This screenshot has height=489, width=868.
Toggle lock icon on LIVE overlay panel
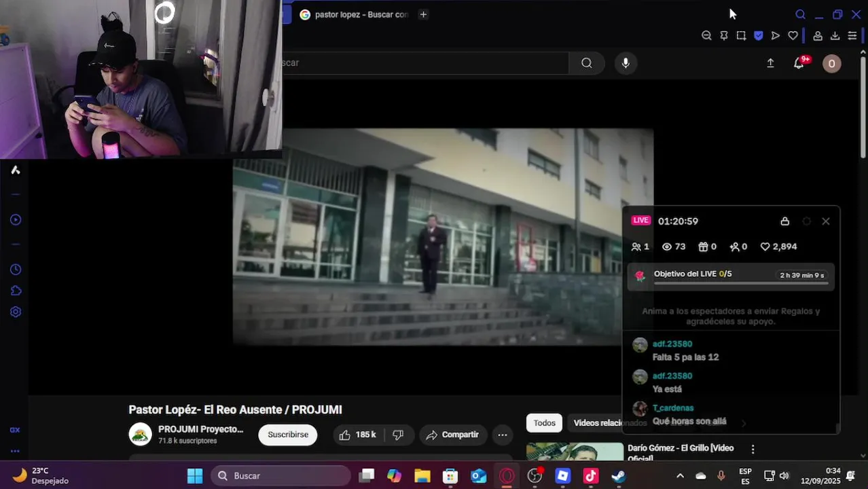[x=784, y=221]
